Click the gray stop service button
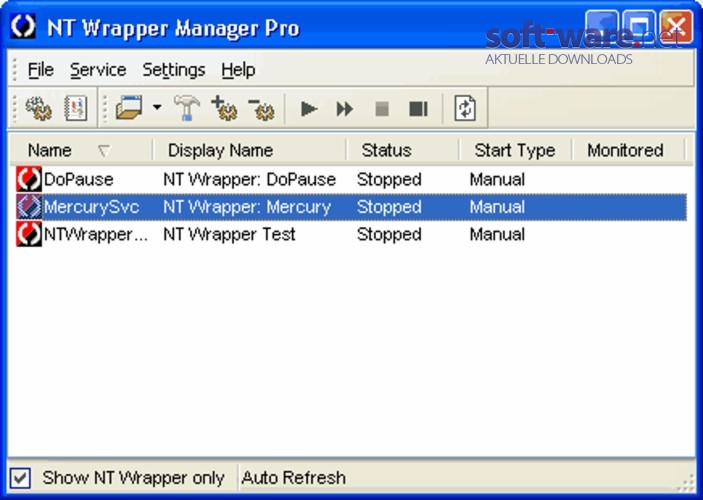The height and width of the screenshot is (500, 703). 382,109
